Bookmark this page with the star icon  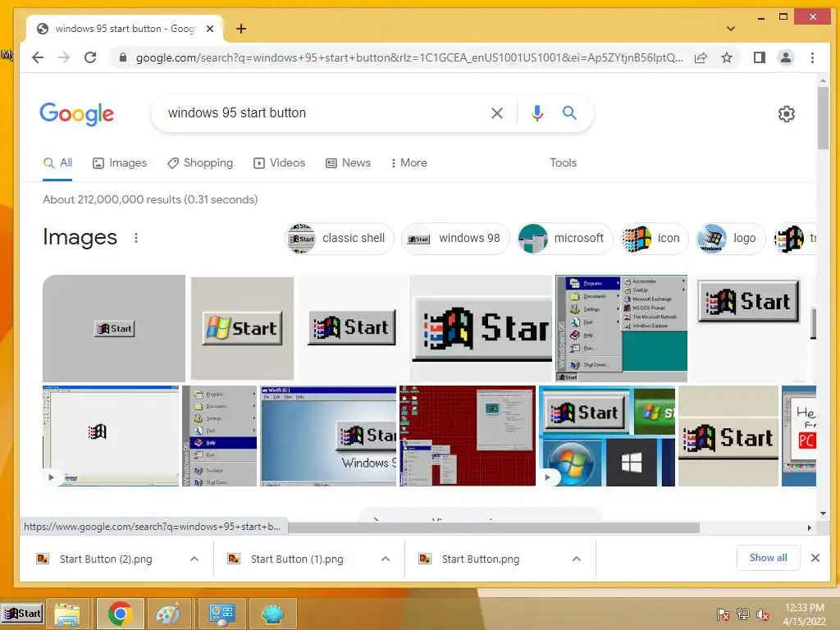pos(727,57)
